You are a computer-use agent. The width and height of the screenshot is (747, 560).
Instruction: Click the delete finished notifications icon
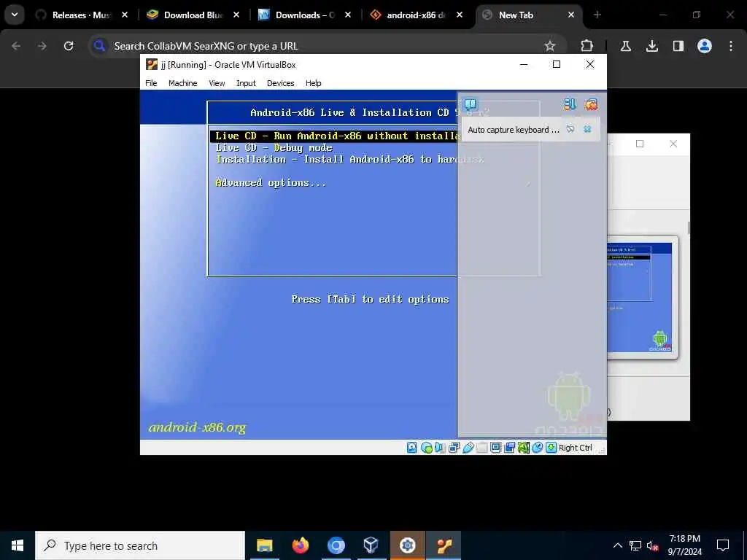point(591,104)
